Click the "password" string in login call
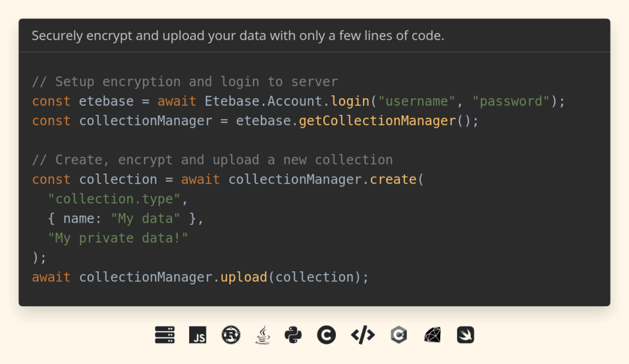Image resolution: width=629 pixels, height=364 pixels. coord(511,101)
